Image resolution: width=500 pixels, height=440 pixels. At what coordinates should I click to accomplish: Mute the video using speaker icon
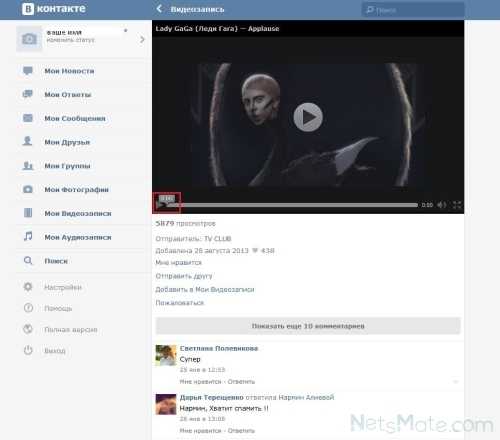[x=442, y=204]
